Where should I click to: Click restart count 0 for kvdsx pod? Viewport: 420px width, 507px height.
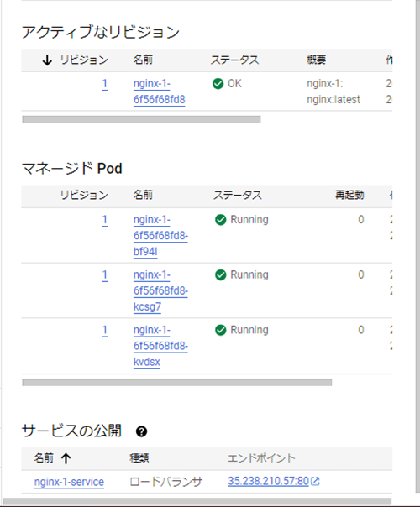coord(361,330)
